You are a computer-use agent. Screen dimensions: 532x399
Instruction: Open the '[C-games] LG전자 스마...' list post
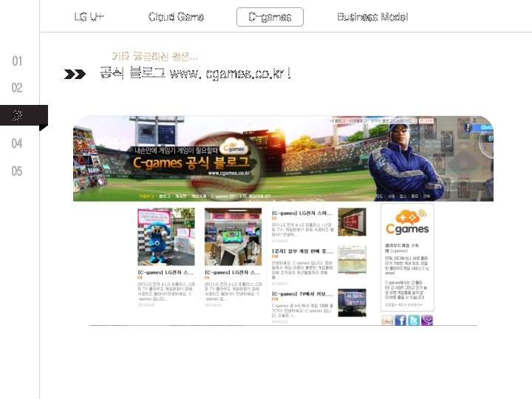click(302, 213)
